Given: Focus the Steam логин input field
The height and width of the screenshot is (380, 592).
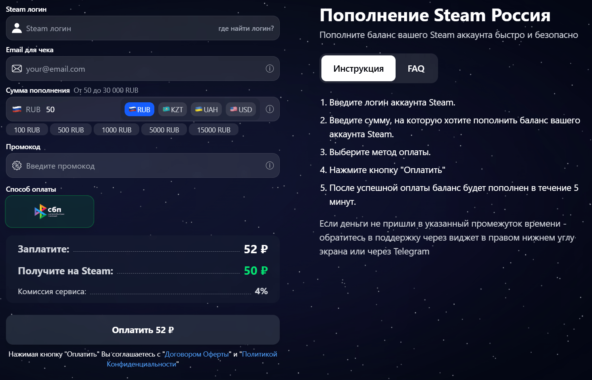Looking at the screenshot, I should pyautogui.click(x=143, y=28).
